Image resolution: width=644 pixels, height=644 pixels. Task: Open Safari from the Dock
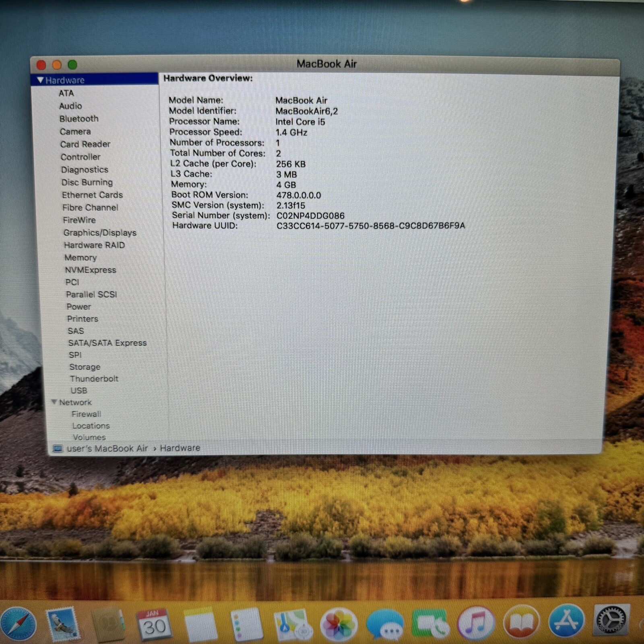tap(18, 623)
